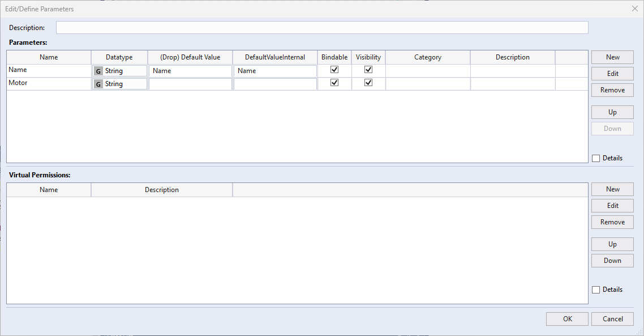Edit the Default Value field for Motor
This screenshot has width=644, height=336.
tap(190, 83)
